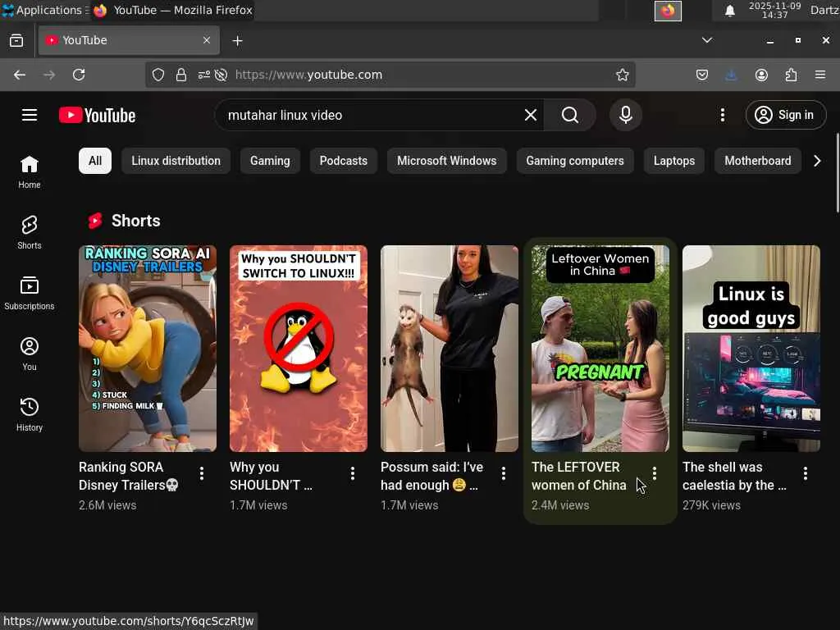Image resolution: width=840 pixels, height=630 pixels.
Task: Click the Linux is good guys thumbnail
Action: [751, 348]
